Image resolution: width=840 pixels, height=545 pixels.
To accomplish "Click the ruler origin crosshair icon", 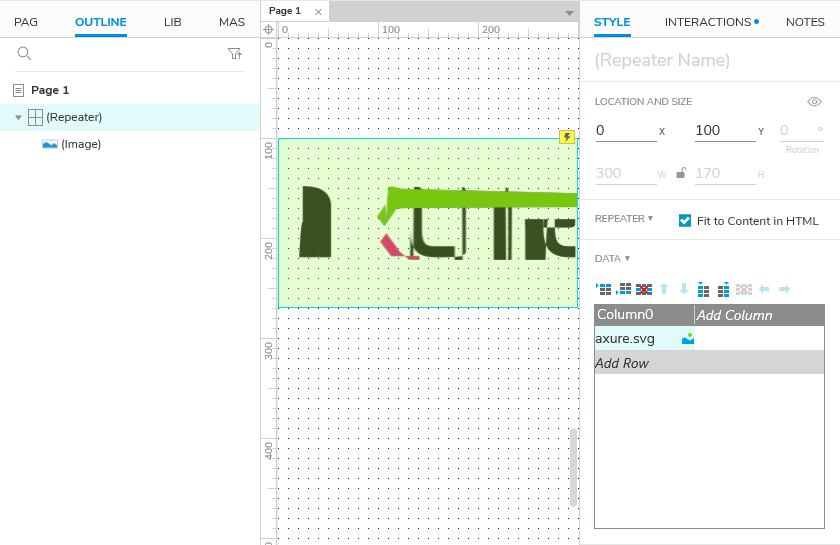I will pyautogui.click(x=268, y=29).
